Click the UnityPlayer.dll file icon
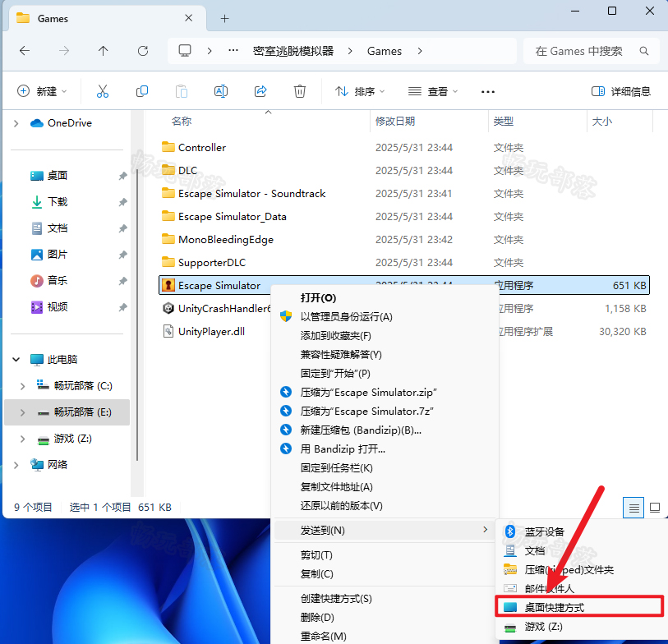The image size is (668, 644). (168, 331)
